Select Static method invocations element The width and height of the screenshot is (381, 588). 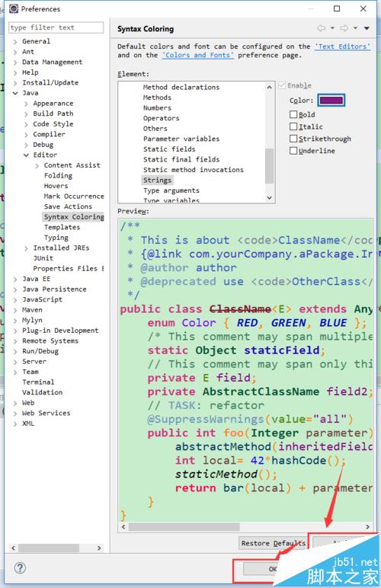[x=193, y=170]
